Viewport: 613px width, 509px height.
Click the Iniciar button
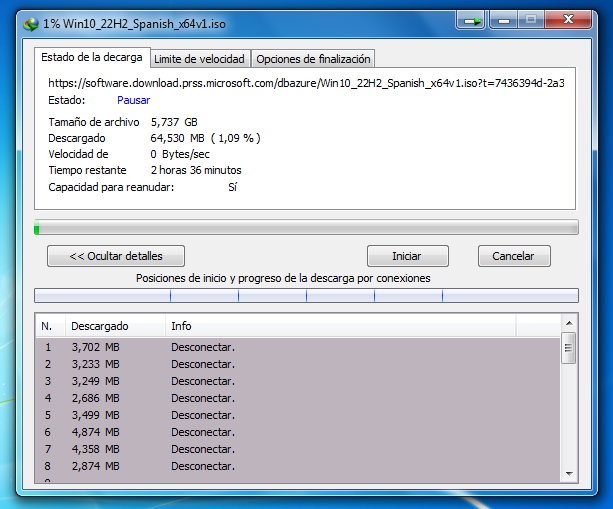pyautogui.click(x=407, y=256)
